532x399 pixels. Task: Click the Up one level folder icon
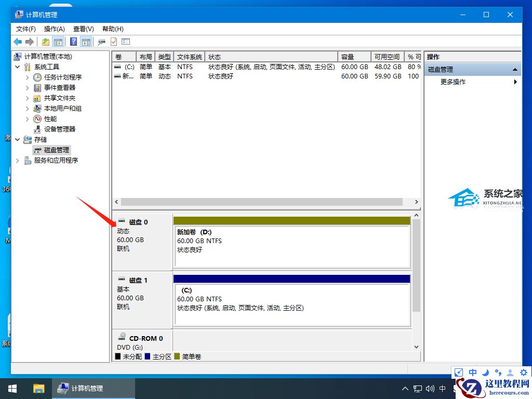pyautogui.click(x=46, y=42)
